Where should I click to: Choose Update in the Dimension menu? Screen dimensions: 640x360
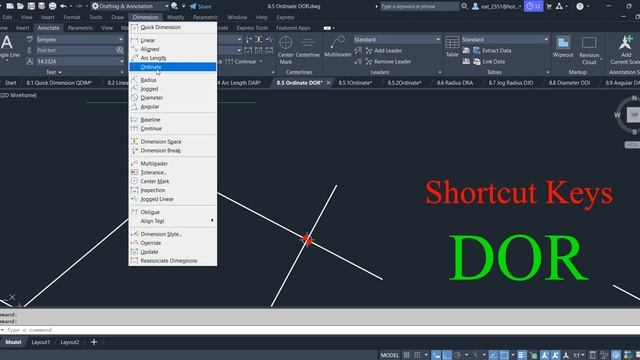tap(173, 252)
